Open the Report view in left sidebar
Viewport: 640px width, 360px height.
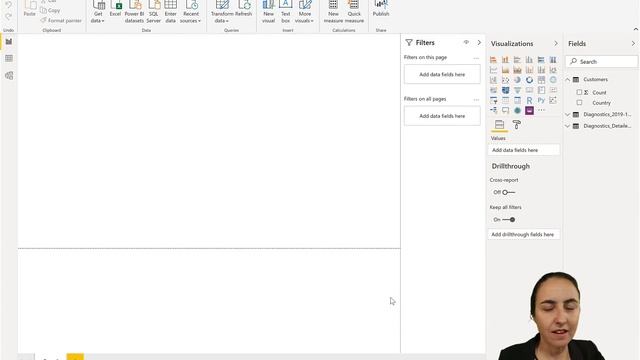point(9,42)
